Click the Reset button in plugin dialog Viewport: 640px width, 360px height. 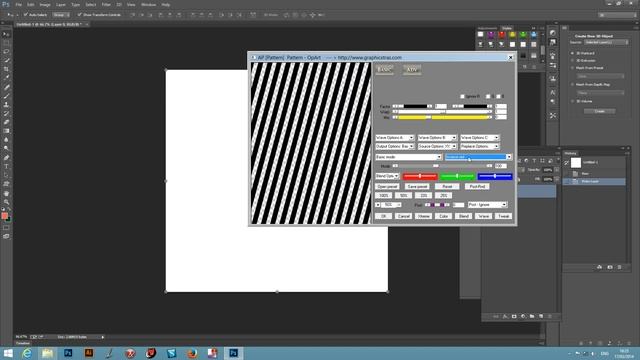pos(447,187)
